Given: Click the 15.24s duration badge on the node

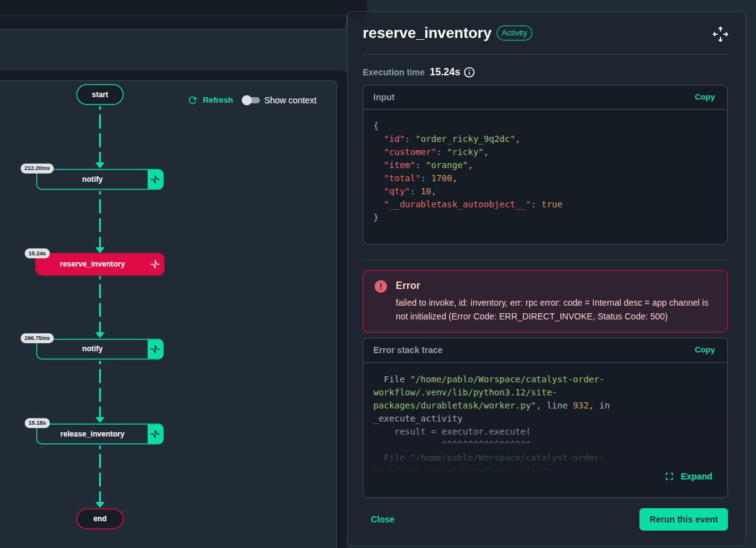Looking at the screenshot, I should (x=37, y=253).
